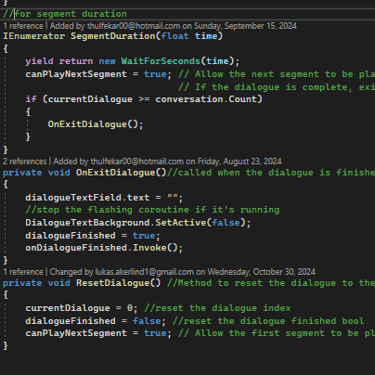Open '1 reference' CodeLens above ResetDialogue
This screenshot has height=375, width=375.
pos(23,272)
